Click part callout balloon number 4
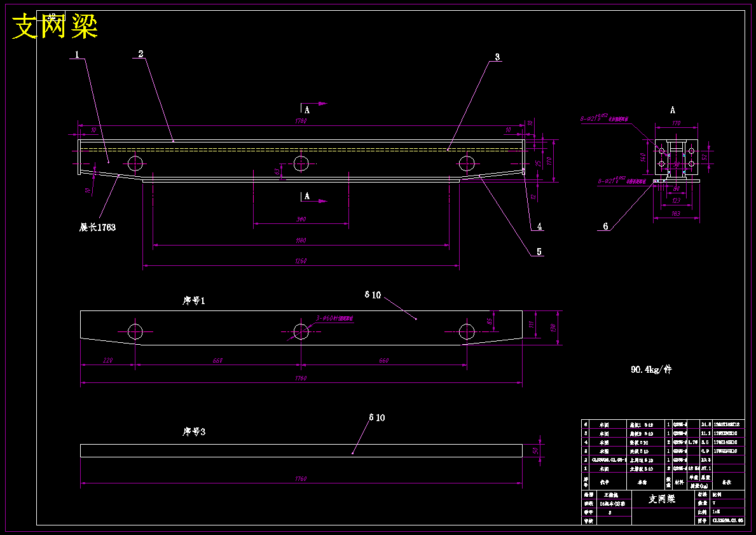The image size is (756, 535). point(540,226)
